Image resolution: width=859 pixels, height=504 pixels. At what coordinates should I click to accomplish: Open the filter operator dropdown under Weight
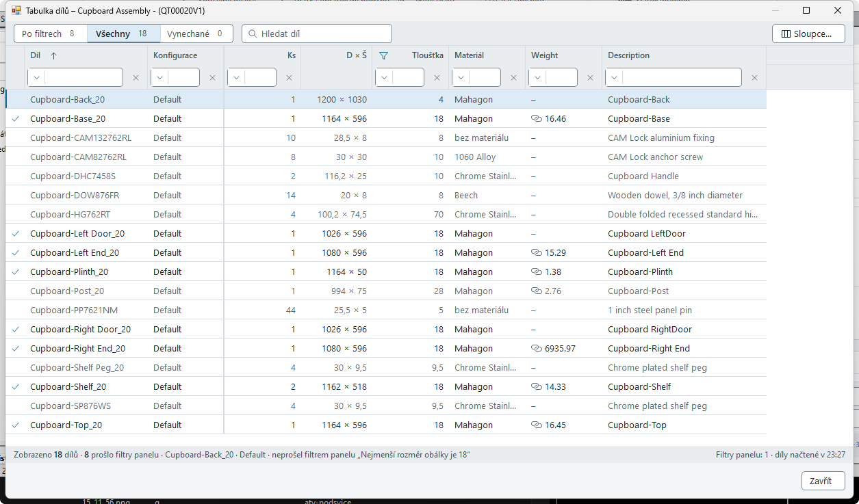(537, 77)
